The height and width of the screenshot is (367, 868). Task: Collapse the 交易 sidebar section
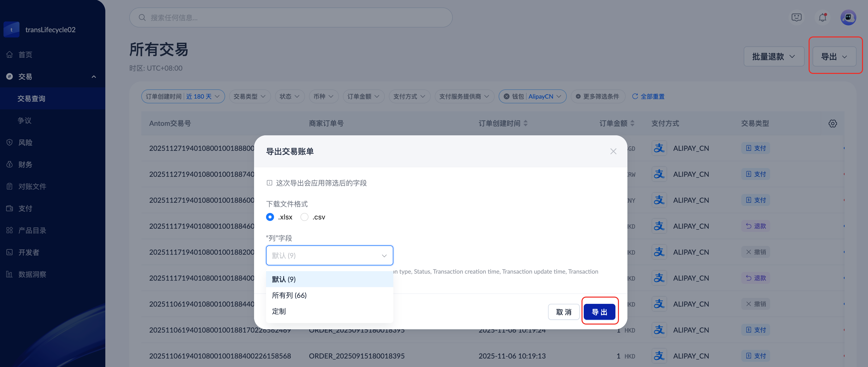(x=94, y=77)
